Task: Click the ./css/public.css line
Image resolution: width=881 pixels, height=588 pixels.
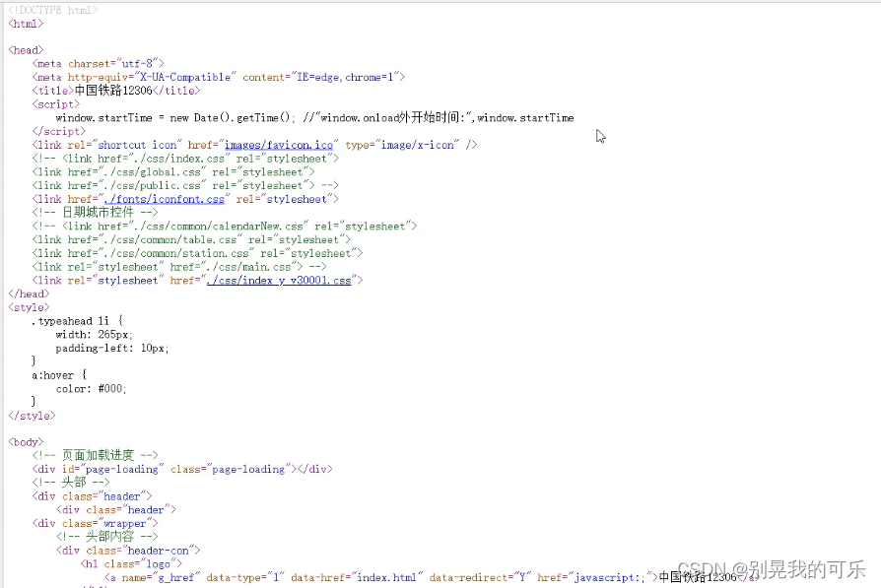Action: 185,185
